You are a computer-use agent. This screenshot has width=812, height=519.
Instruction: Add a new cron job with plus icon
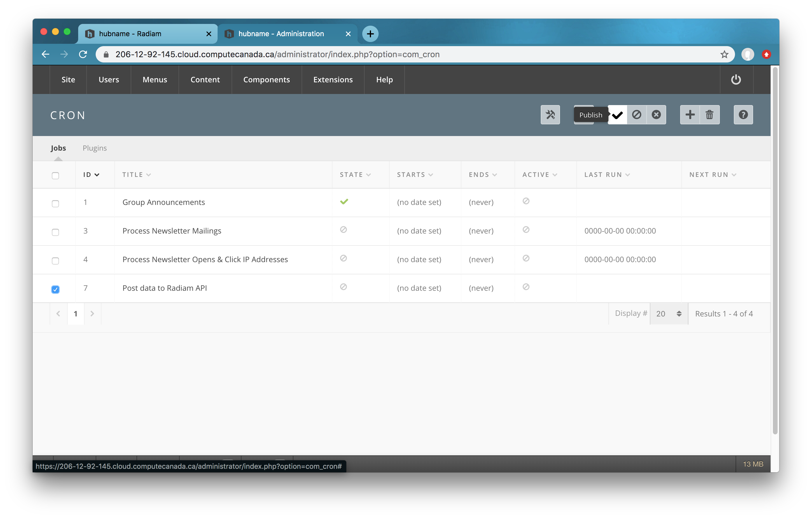690,115
